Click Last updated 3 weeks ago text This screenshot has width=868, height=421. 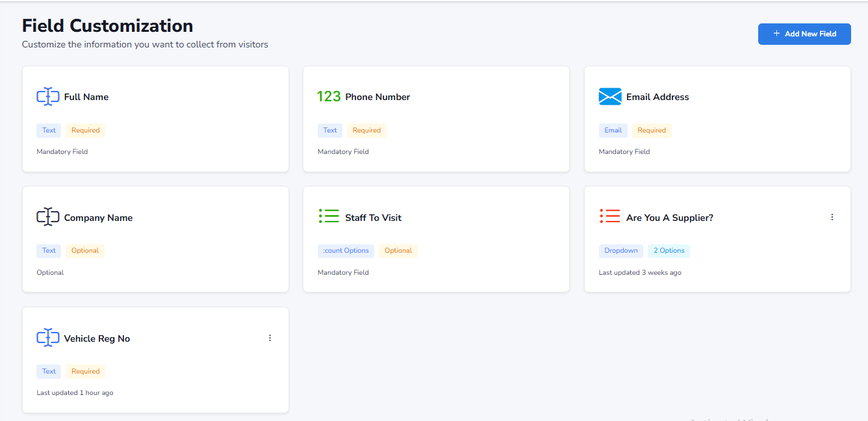[640, 272]
